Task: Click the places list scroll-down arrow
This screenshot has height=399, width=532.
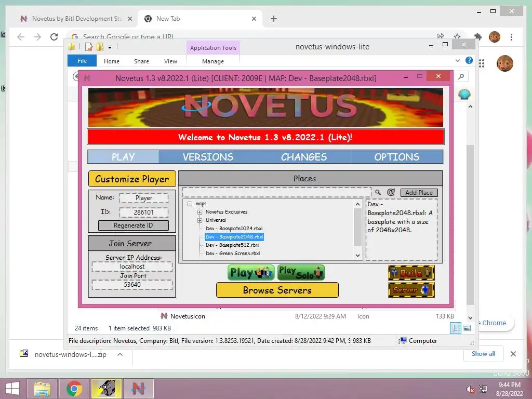Action: tap(357, 256)
